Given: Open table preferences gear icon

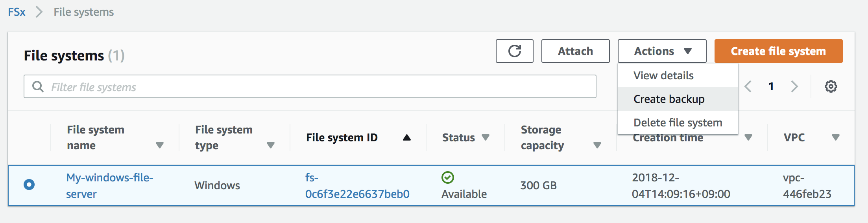Looking at the screenshot, I should pyautogui.click(x=831, y=86).
